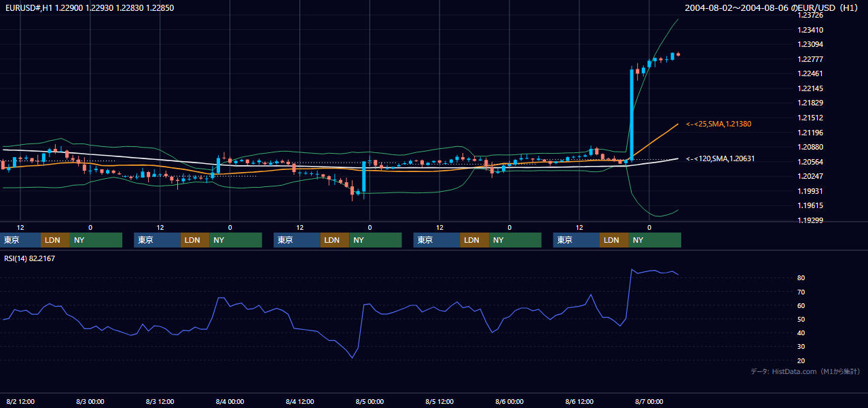Click price label 1.22145
This screenshot has height=408, width=868.
[x=810, y=88]
